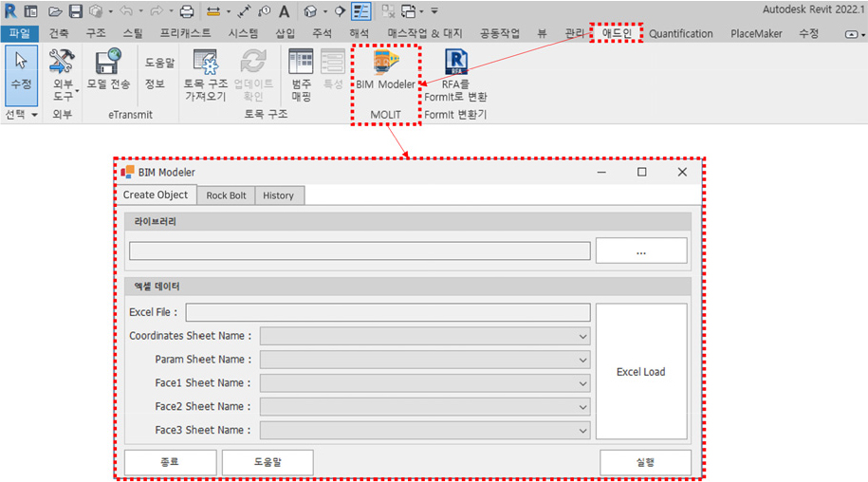Open the Face1 Sheet Name dropdown
868x482 pixels.
(425, 383)
